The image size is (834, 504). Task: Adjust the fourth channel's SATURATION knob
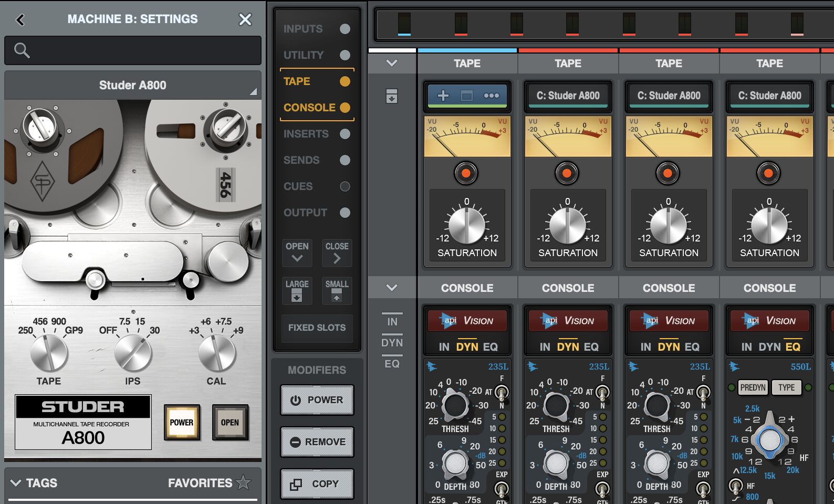769,226
